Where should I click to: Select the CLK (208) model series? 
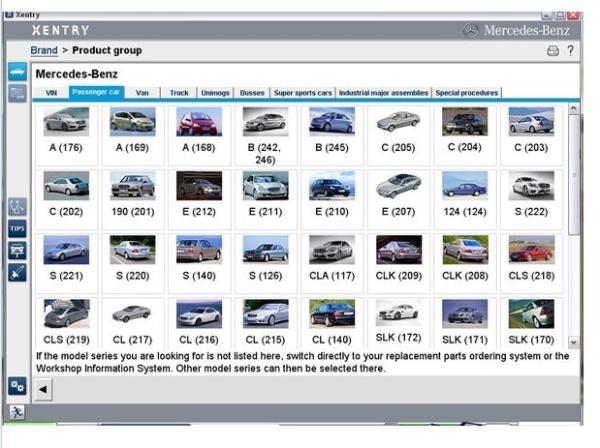[465, 263]
